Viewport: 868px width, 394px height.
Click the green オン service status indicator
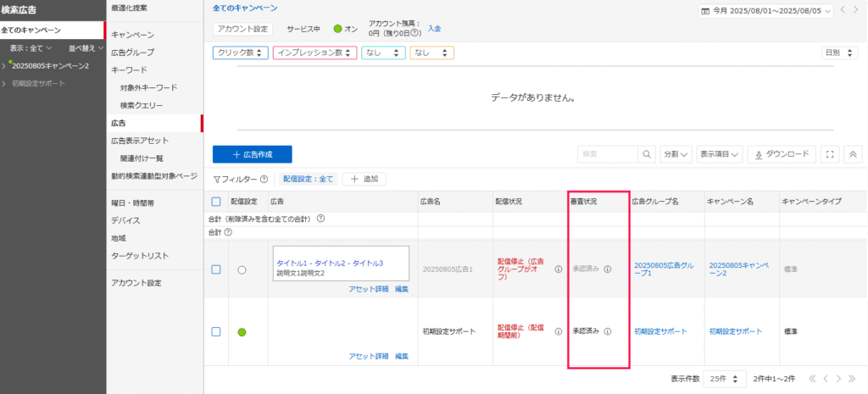pyautogui.click(x=337, y=29)
